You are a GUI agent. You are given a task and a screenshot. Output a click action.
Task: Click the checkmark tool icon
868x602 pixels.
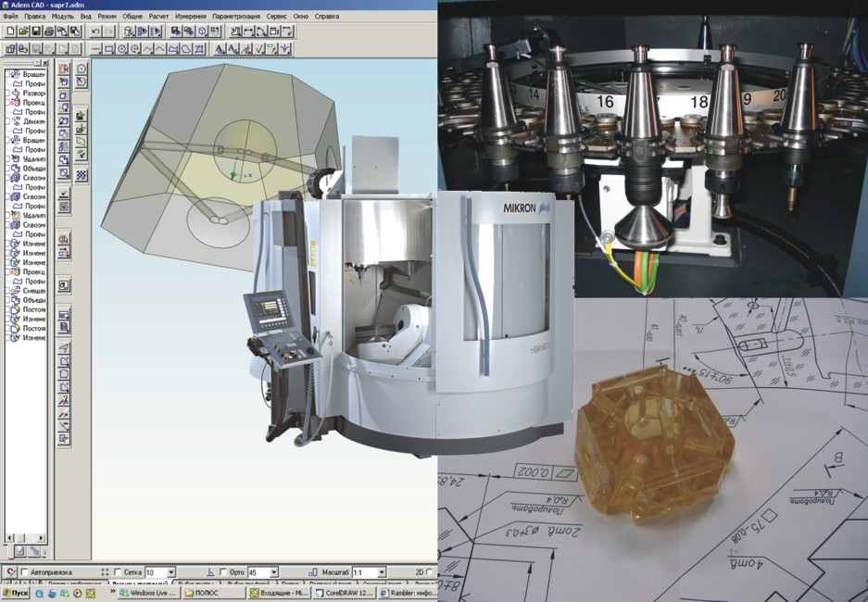[259, 49]
